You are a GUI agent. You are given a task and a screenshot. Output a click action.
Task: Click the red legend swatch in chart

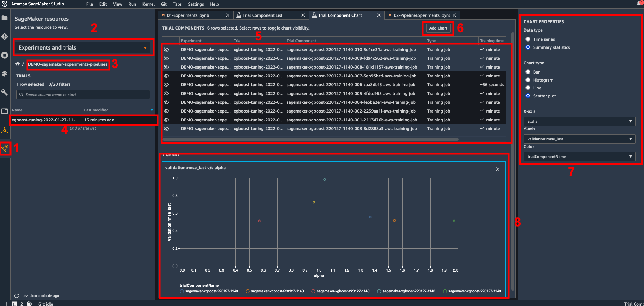point(313,291)
